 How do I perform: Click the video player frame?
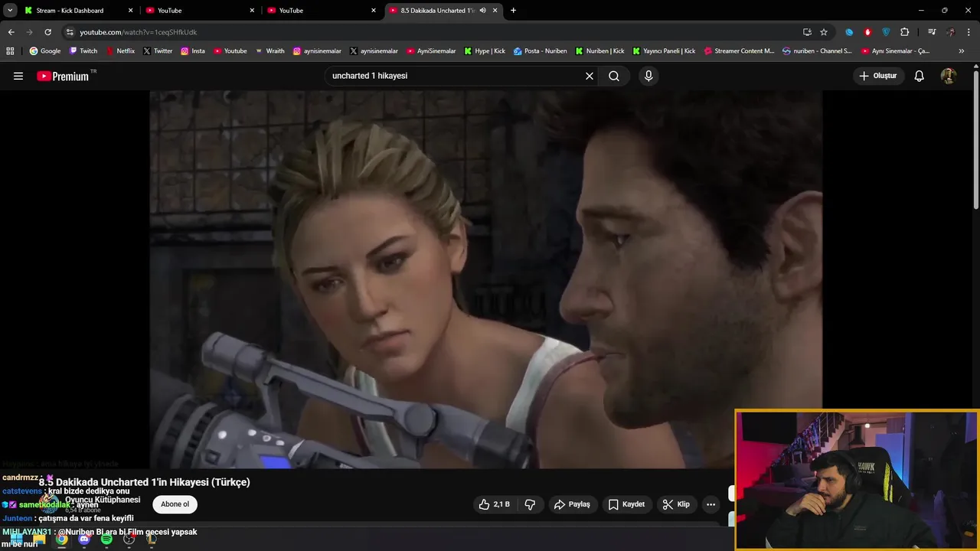485,279
